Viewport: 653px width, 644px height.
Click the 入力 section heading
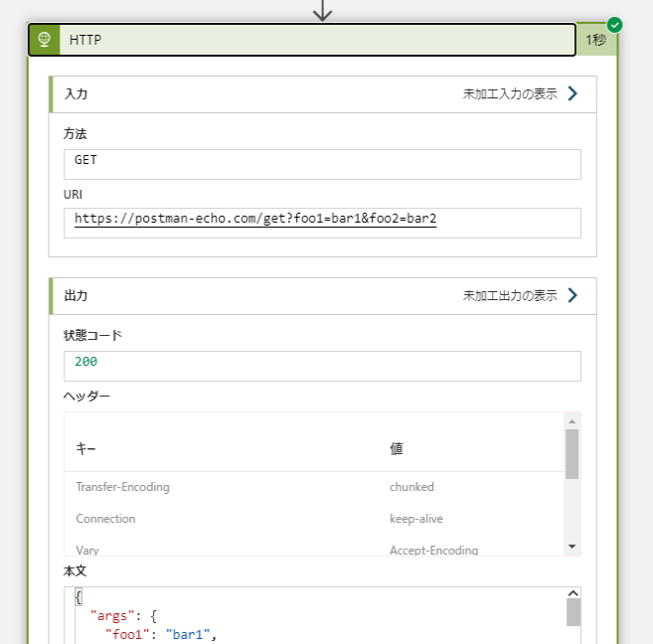(76, 94)
